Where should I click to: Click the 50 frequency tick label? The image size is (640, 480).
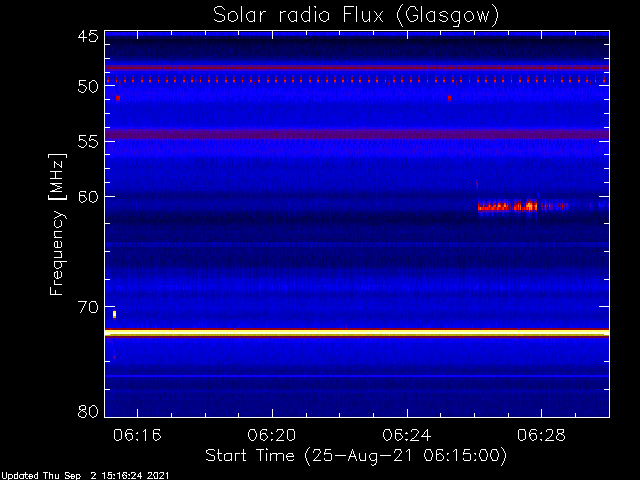pos(88,86)
